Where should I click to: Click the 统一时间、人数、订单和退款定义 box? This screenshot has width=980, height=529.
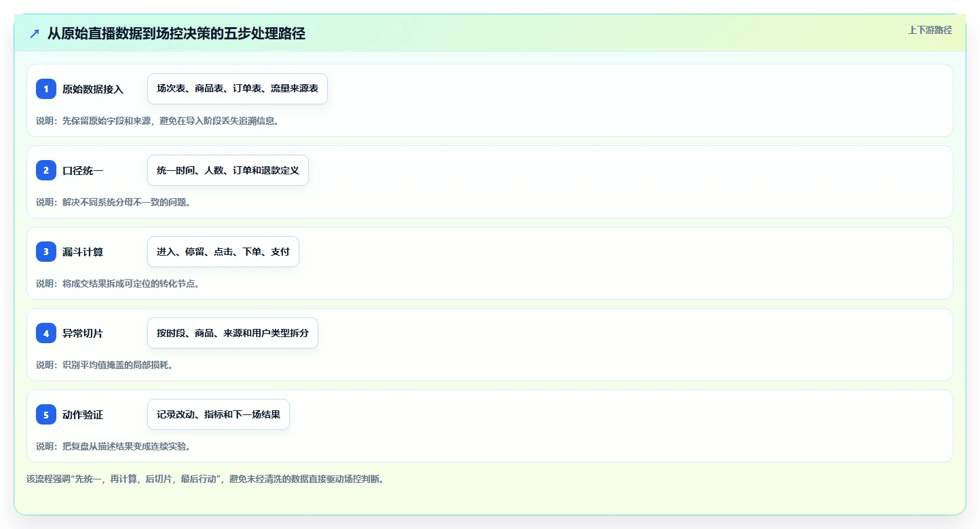228,170
